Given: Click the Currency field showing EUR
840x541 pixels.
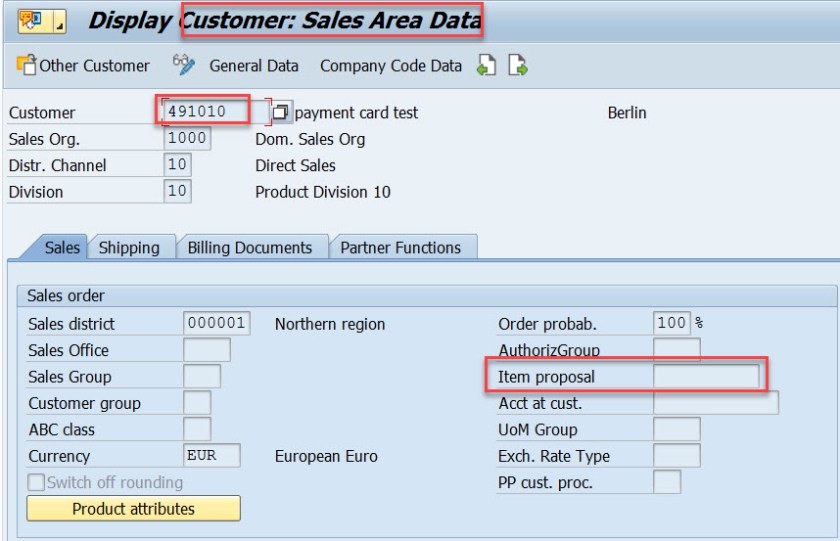Looking at the screenshot, I should pos(212,456).
